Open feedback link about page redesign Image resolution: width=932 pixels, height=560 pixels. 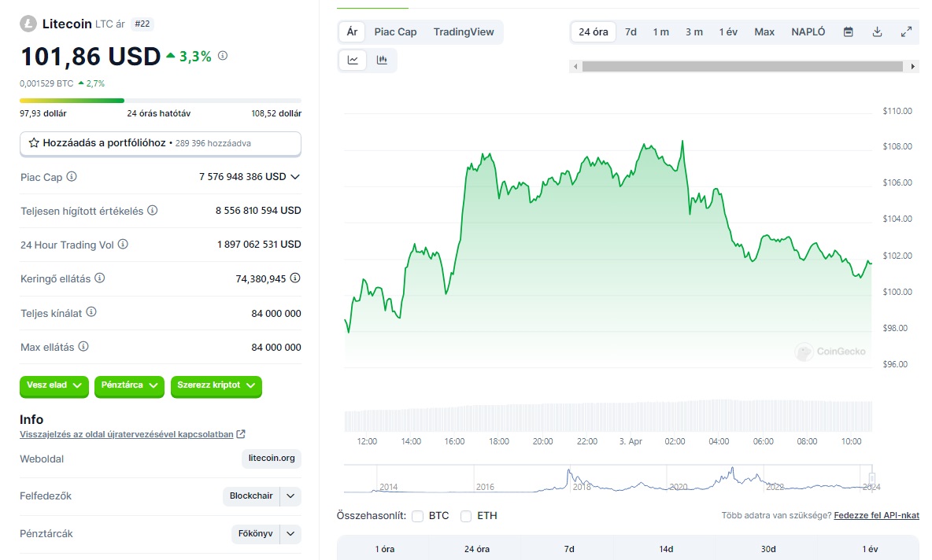[x=127, y=434]
